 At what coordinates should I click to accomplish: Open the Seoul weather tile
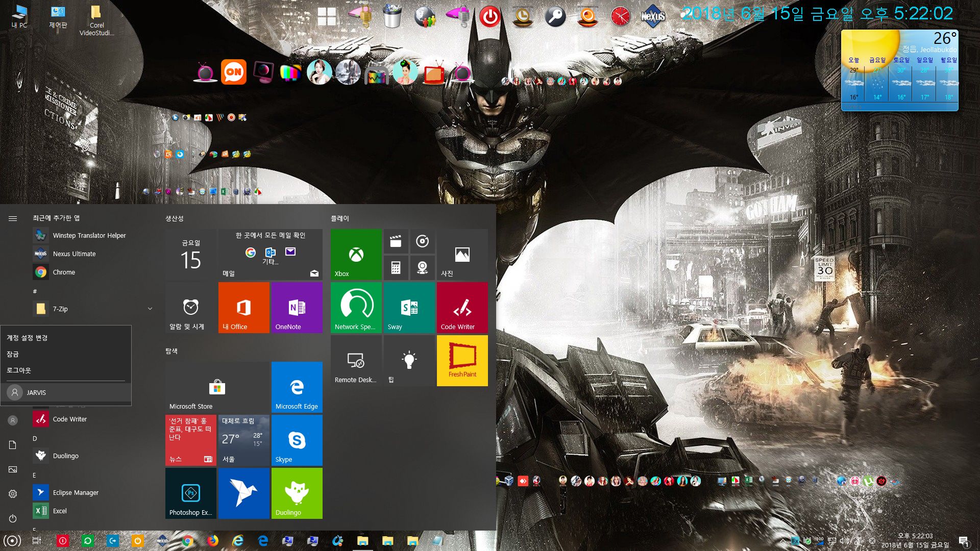tap(243, 440)
